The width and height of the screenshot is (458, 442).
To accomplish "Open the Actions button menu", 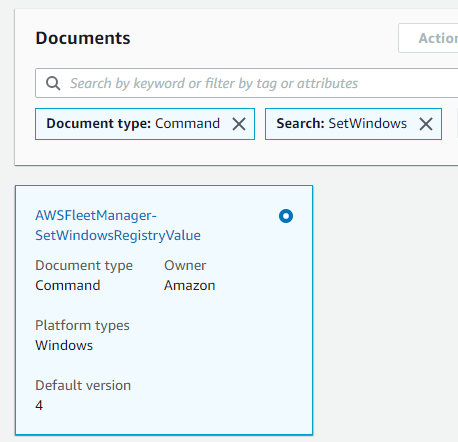I will (428, 38).
